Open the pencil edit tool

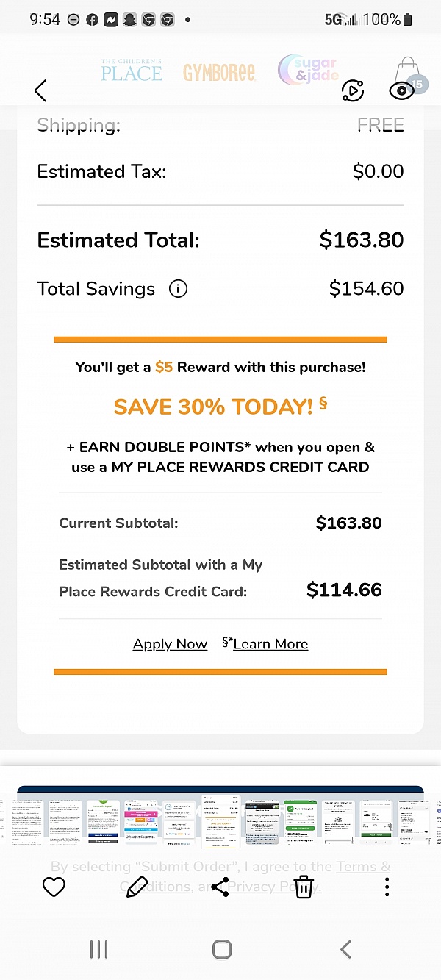coord(137,887)
